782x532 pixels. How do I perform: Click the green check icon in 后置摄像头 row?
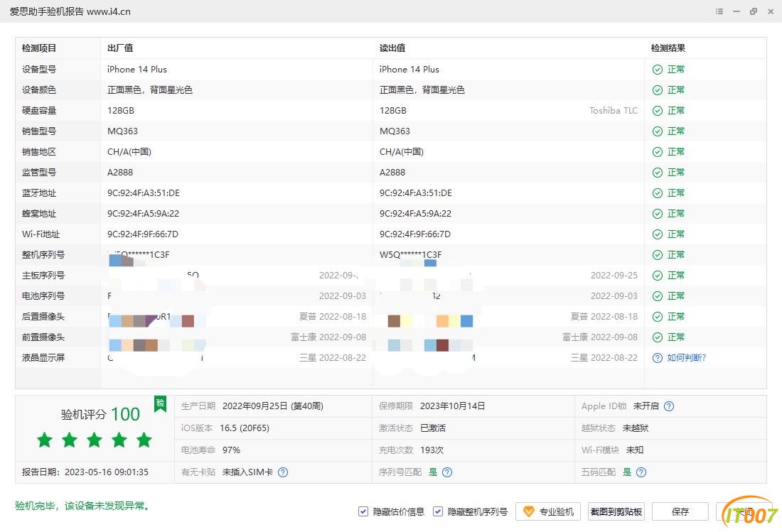point(658,317)
